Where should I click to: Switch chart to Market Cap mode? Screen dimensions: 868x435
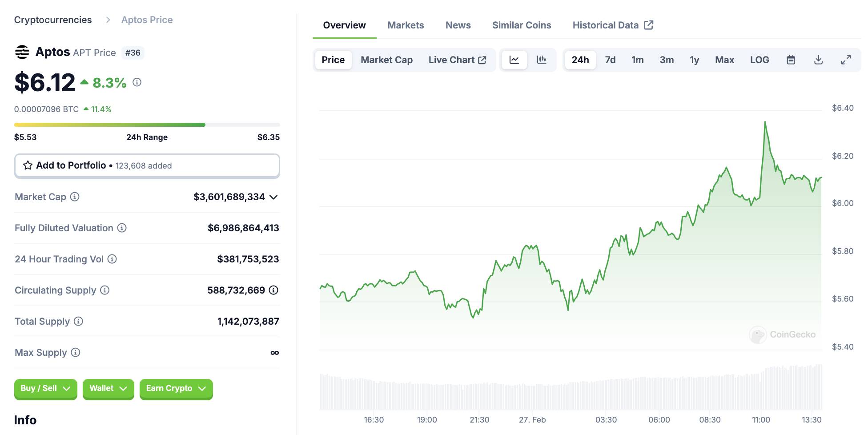[386, 60]
